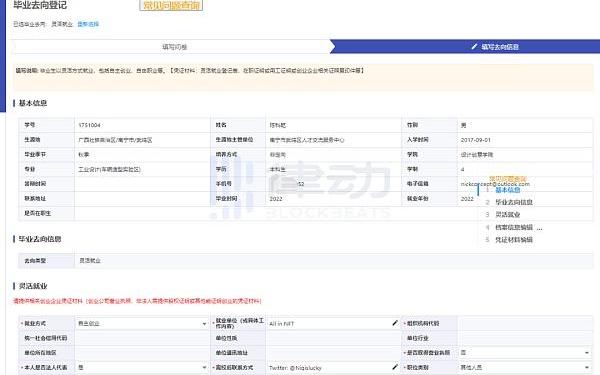
Task: Open the 就业方式 dropdown
Action: [x=142, y=323]
